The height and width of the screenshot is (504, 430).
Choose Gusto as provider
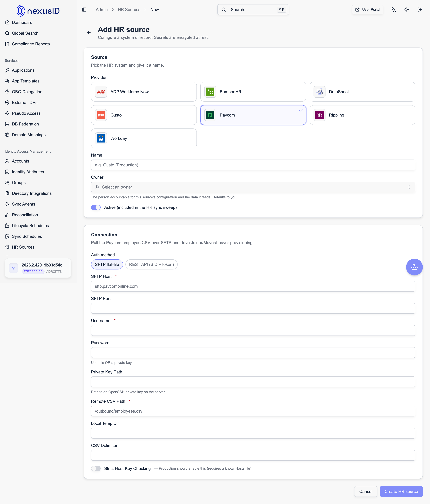point(144,115)
